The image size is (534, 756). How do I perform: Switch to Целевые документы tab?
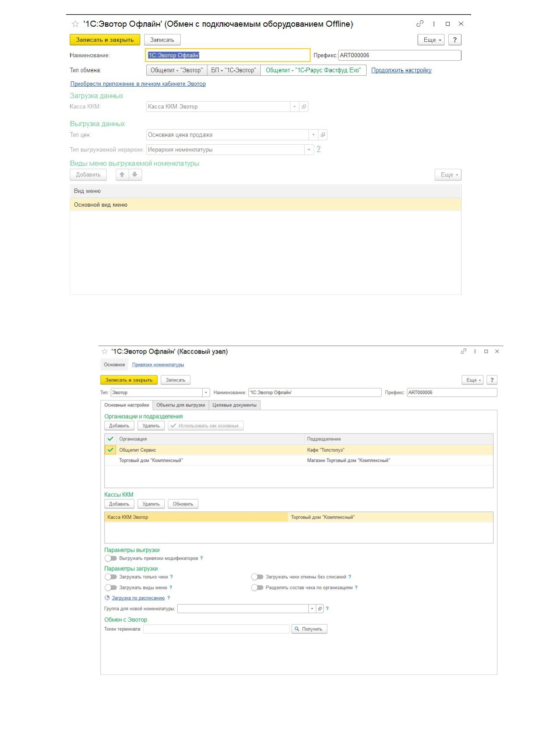click(x=235, y=405)
